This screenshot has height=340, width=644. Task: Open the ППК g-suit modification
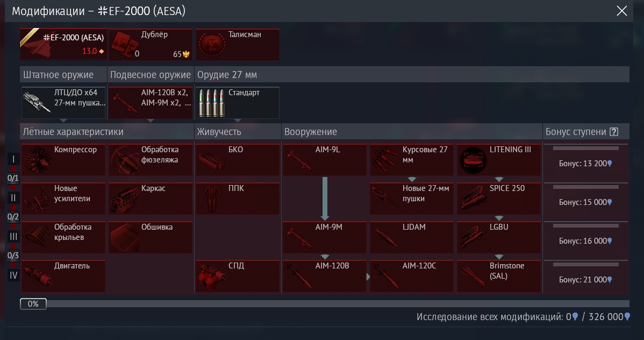pyautogui.click(x=238, y=199)
